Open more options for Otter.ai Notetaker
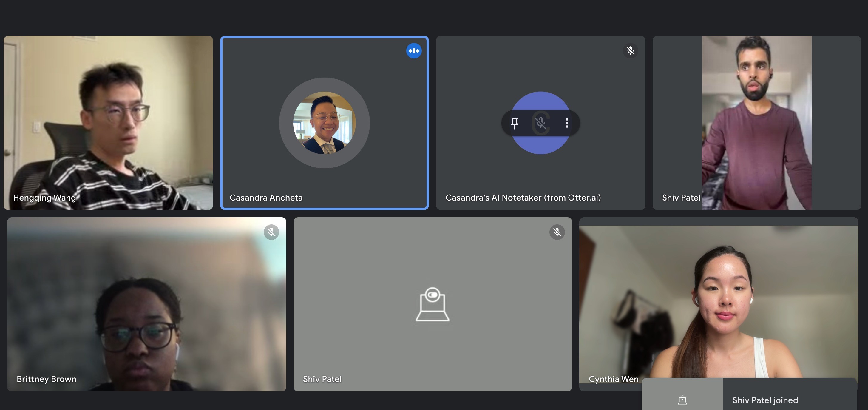868x410 pixels. (567, 123)
